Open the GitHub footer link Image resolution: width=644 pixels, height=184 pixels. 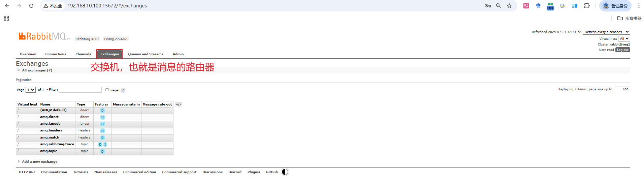[x=272, y=172]
